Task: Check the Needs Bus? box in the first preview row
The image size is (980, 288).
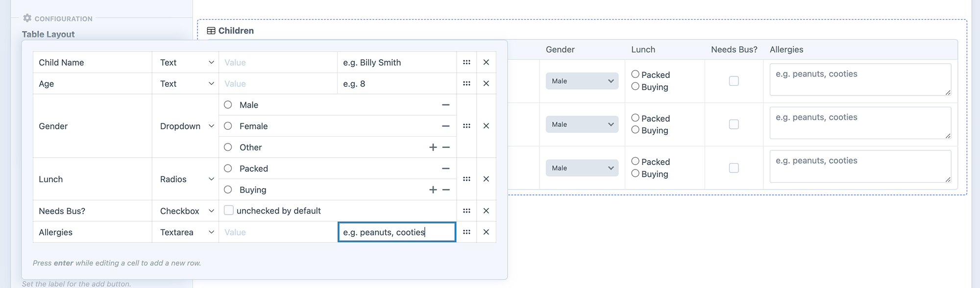Action: [734, 81]
